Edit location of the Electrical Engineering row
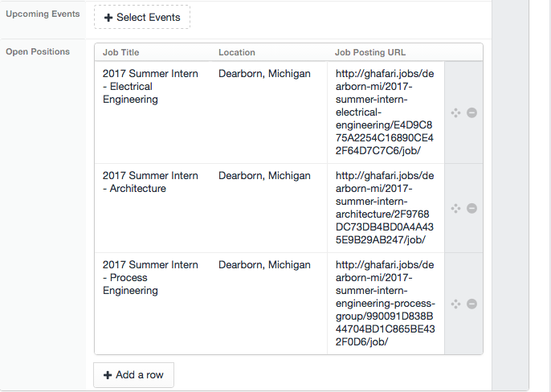Image resolution: width=551 pixels, height=392 pixels. coord(269,112)
